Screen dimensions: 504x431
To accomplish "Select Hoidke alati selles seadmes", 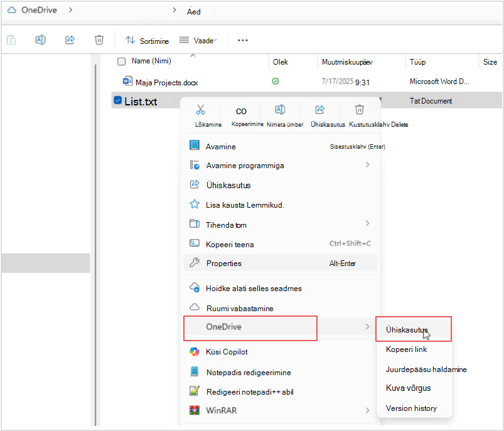I will (x=280, y=289).
